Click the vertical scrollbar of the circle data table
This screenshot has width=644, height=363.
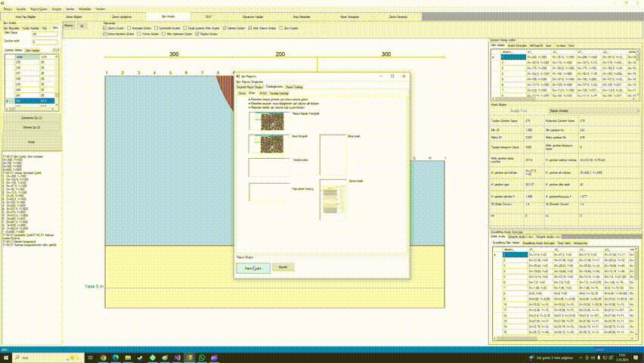click(x=56, y=79)
